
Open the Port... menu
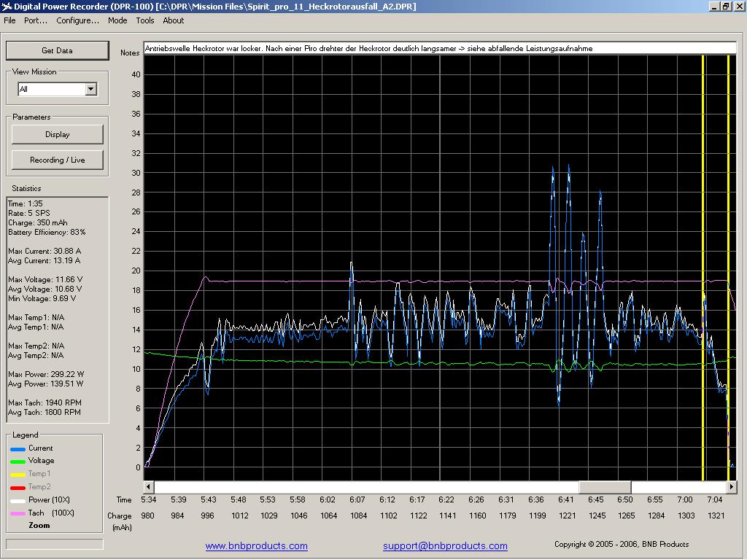coord(36,20)
